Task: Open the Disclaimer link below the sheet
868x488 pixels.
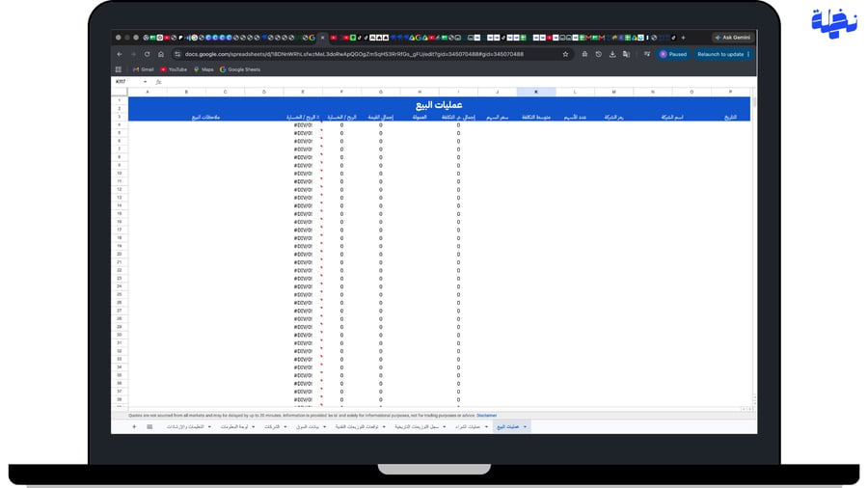Action: click(x=487, y=416)
